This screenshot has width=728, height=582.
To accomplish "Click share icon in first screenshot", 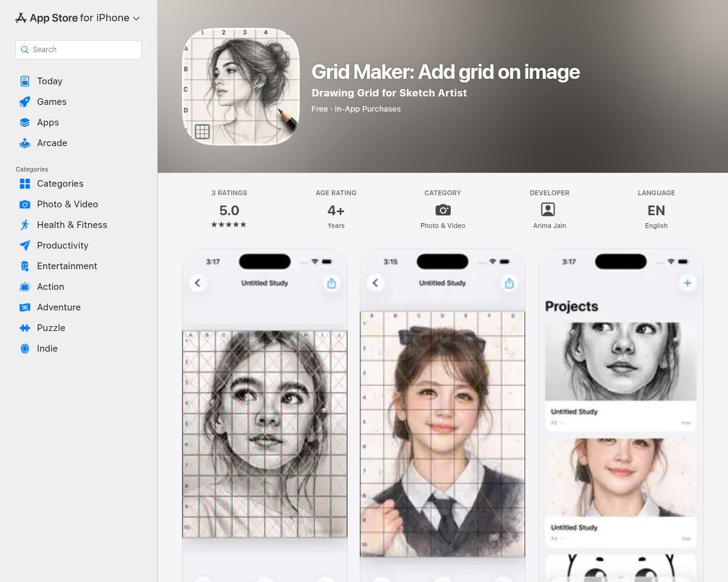I will 331,283.
